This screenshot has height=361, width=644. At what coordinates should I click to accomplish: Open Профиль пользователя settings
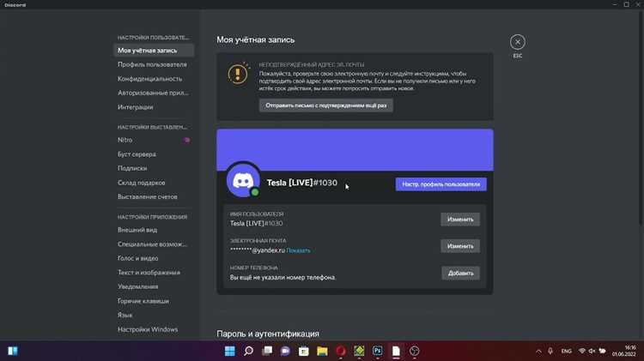point(154,64)
